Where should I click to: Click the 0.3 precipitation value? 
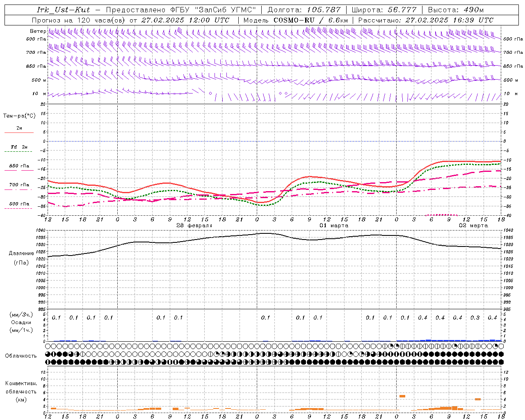(x=475, y=318)
